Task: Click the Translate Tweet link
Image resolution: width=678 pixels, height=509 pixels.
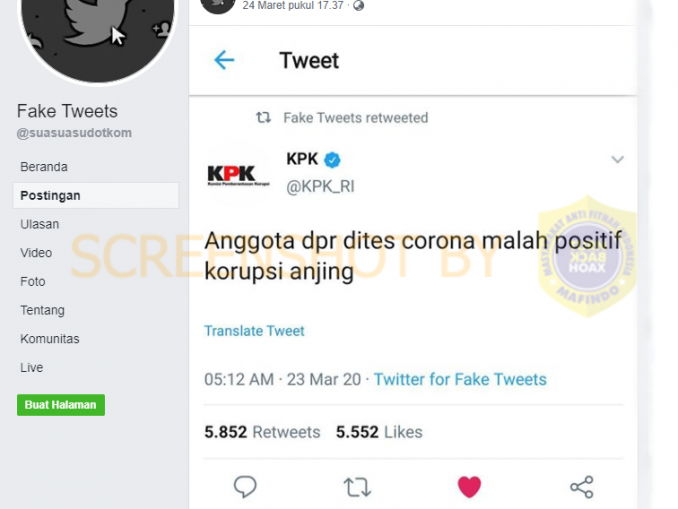Action: (254, 331)
